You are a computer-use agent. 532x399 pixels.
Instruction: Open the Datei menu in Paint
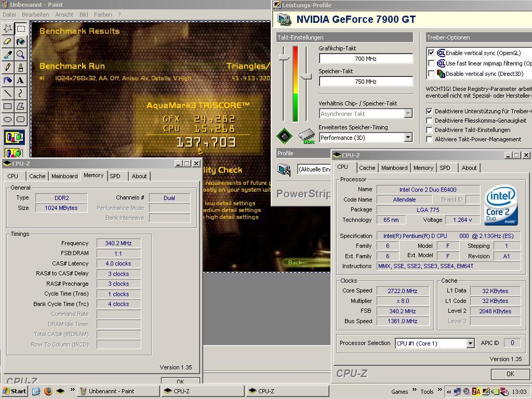click(9, 15)
